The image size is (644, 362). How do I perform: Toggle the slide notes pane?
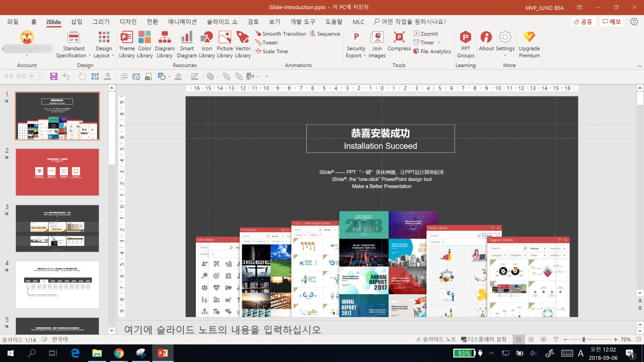pyautogui.click(x=436, y=339)
